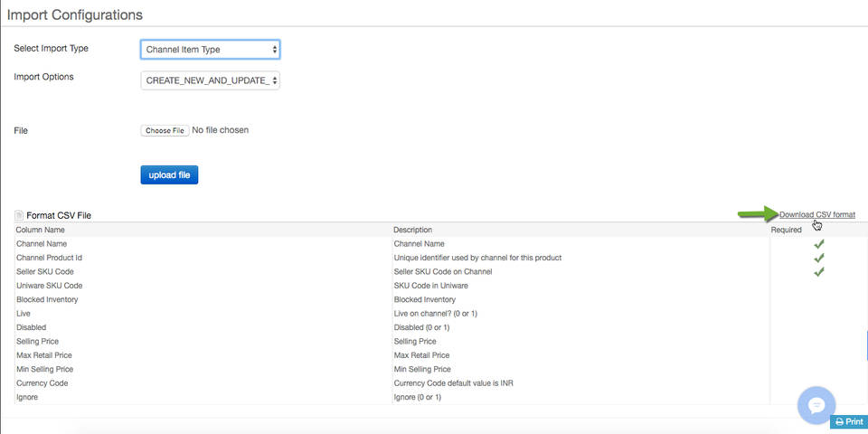Click the Format CSV File title text
Viewport: 868px width, 434px height.
point(59,215)
